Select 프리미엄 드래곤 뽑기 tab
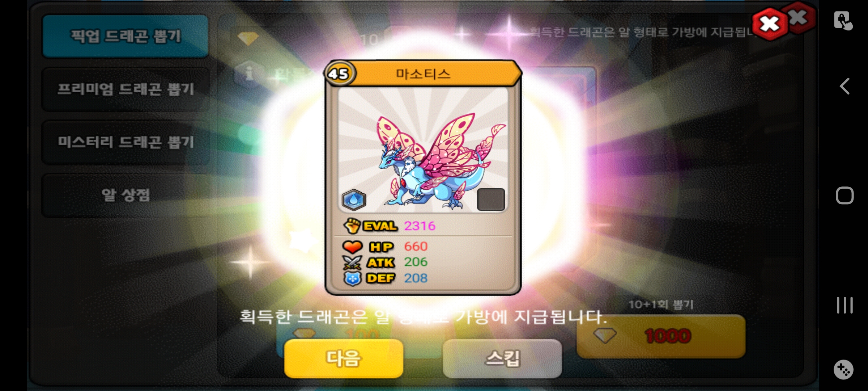Screen dimensions: 868x391 pyautogui.click(x=125, y=89)
